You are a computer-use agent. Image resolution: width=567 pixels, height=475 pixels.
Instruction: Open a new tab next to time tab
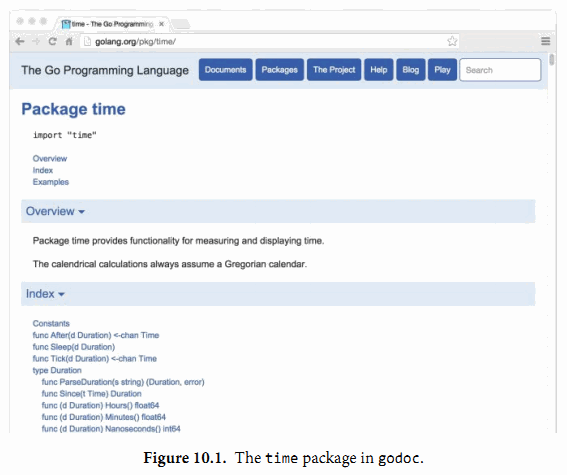181,24
